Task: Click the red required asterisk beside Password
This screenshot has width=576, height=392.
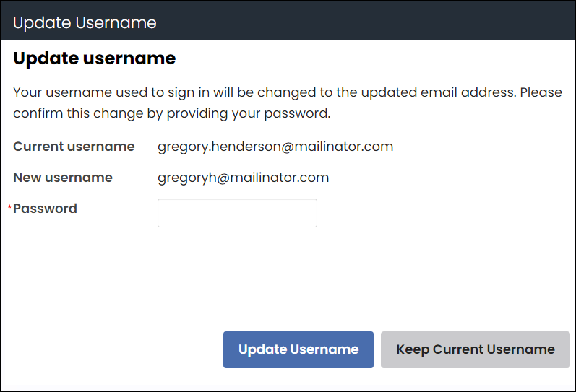Action: coord(9,209)
